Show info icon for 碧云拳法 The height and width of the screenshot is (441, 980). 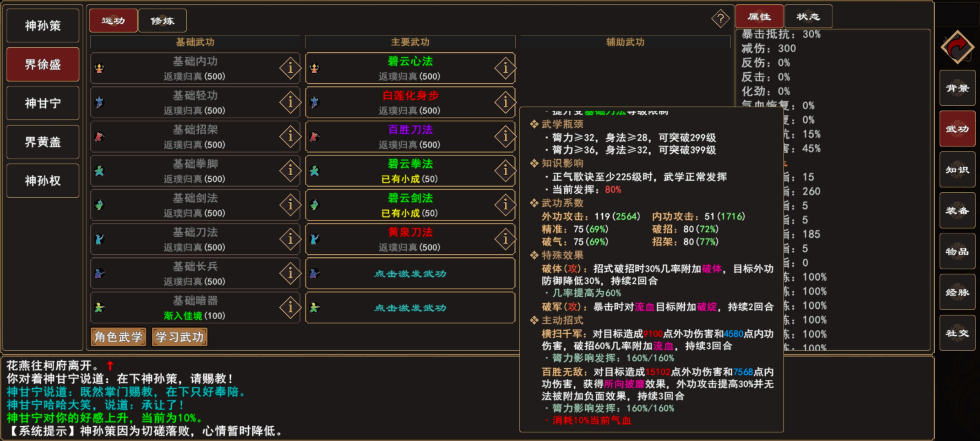click(x=505, y=171)
